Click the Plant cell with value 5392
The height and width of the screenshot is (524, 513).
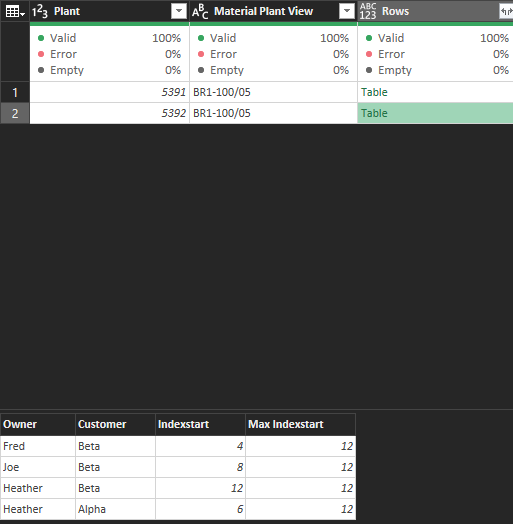pyautogui.click(x=110, y=113)
